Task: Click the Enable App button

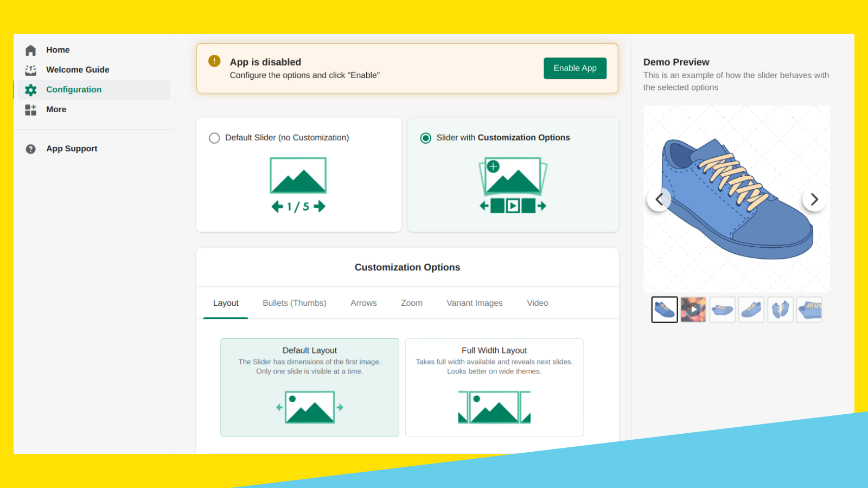Action: [575, 68]
